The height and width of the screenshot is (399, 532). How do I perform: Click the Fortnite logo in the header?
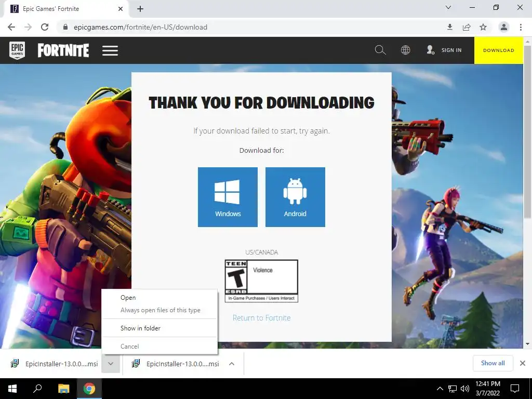coord(63,50)
